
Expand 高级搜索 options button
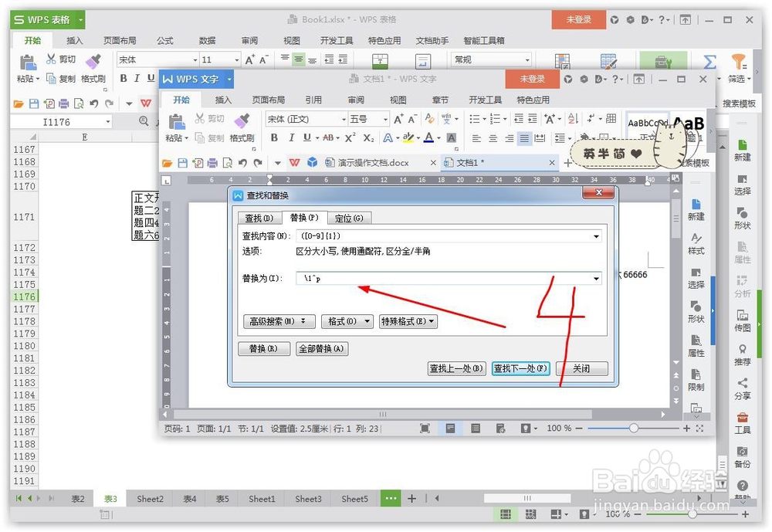(x=279, y=322)
